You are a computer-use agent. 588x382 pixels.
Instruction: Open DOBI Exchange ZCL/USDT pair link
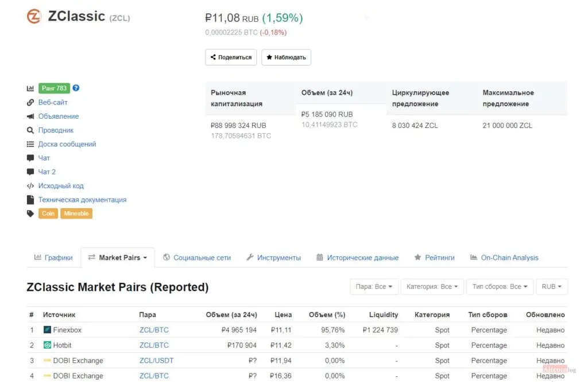156,361
